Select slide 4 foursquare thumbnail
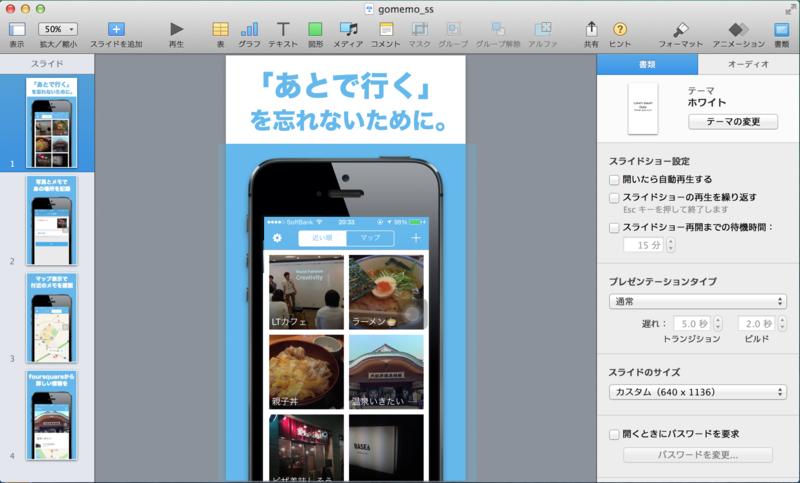Screen dimensions: 800x483 click(52, 415)
